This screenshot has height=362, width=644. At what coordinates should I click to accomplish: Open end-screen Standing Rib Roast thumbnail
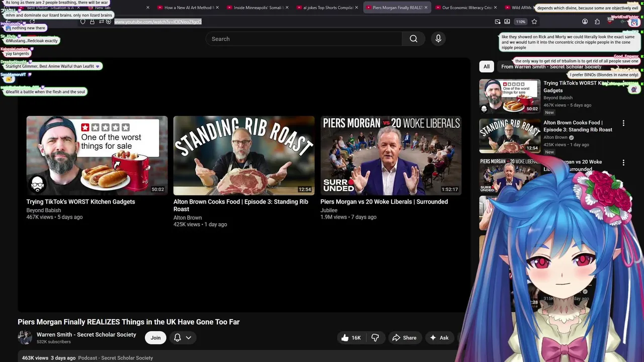tap(244, 155)
